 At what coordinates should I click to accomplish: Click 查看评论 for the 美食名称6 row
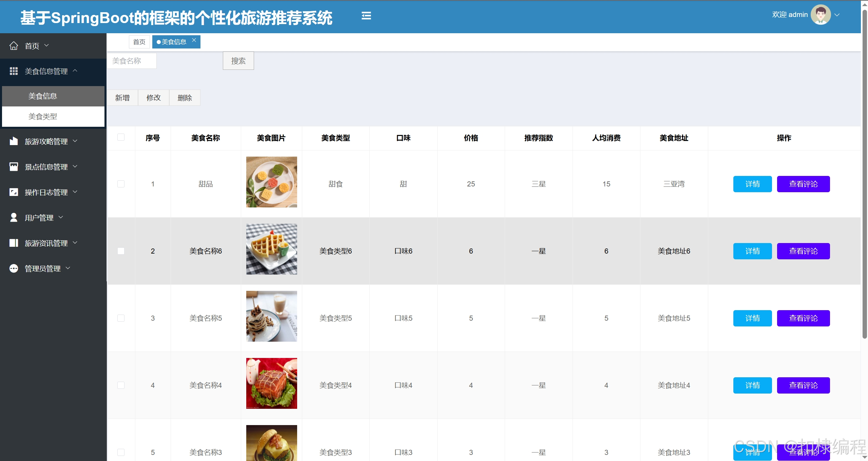tap(803, 251)
